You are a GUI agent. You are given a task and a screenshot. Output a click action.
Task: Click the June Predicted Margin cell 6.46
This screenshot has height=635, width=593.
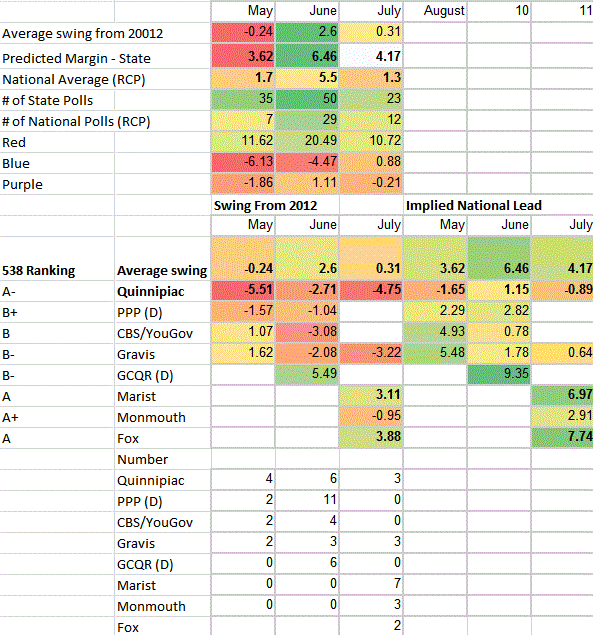pyautogui.click(x=307, y=56)
